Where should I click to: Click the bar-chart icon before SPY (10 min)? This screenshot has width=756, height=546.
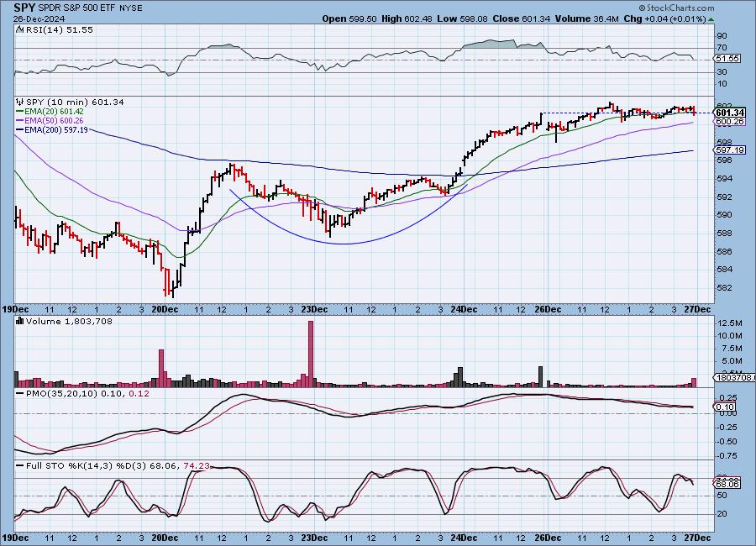pos(19,102)
